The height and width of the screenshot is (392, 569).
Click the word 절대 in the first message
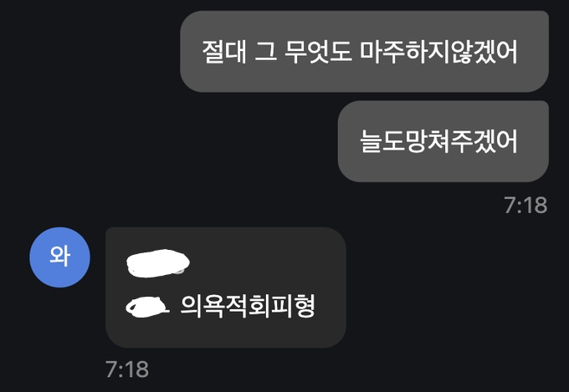click(224, 52)
